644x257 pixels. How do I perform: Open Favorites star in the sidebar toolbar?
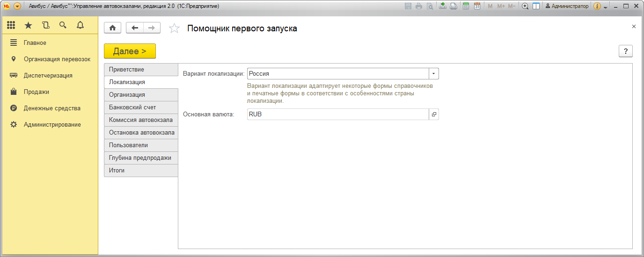pos(28,25)
